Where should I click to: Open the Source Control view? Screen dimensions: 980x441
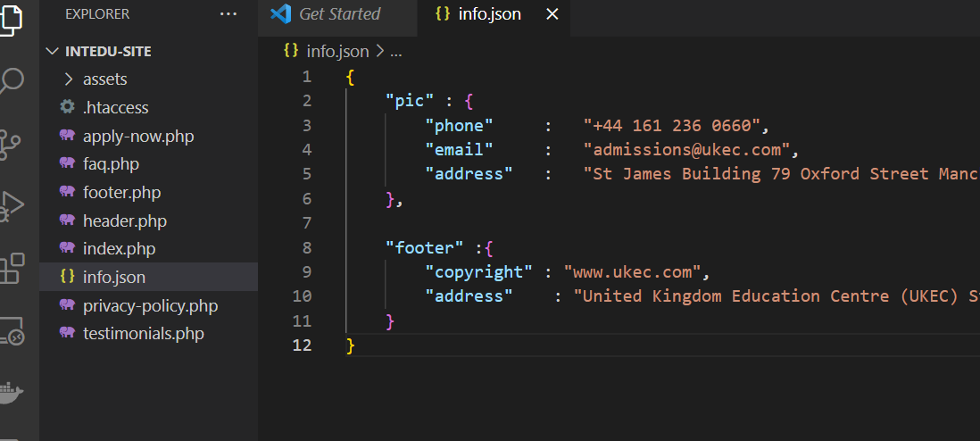[10, 145]
